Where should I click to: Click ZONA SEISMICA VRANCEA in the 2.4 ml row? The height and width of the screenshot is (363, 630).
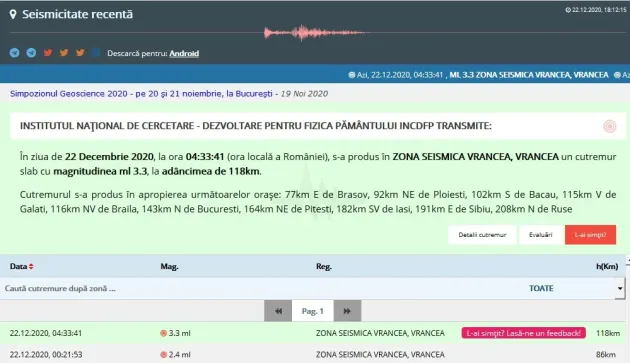point(380,355)
